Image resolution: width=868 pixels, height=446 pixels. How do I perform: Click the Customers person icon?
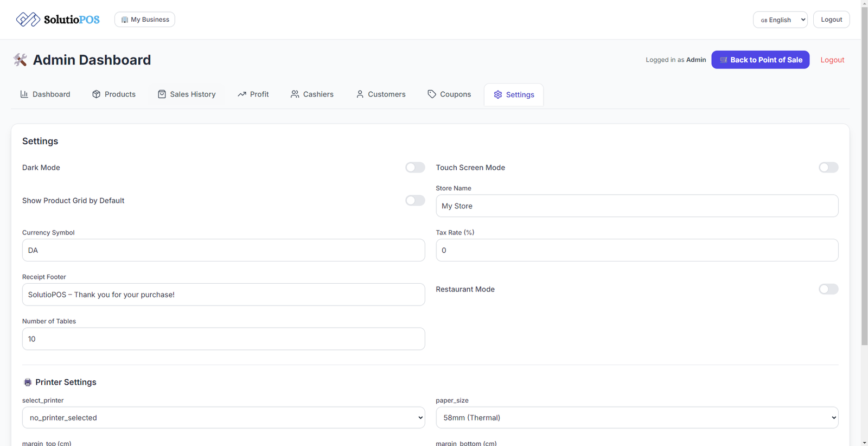click(x=360, y=94)
